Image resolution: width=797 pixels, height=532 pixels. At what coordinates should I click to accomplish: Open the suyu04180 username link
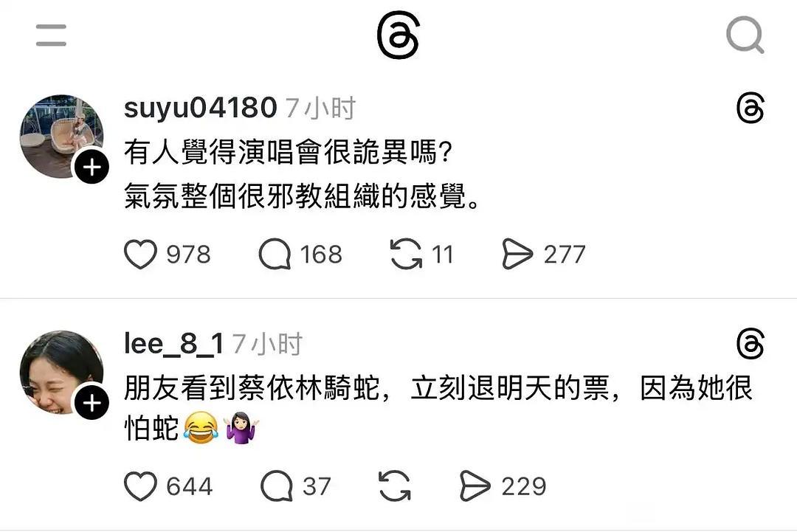(200, 108)
